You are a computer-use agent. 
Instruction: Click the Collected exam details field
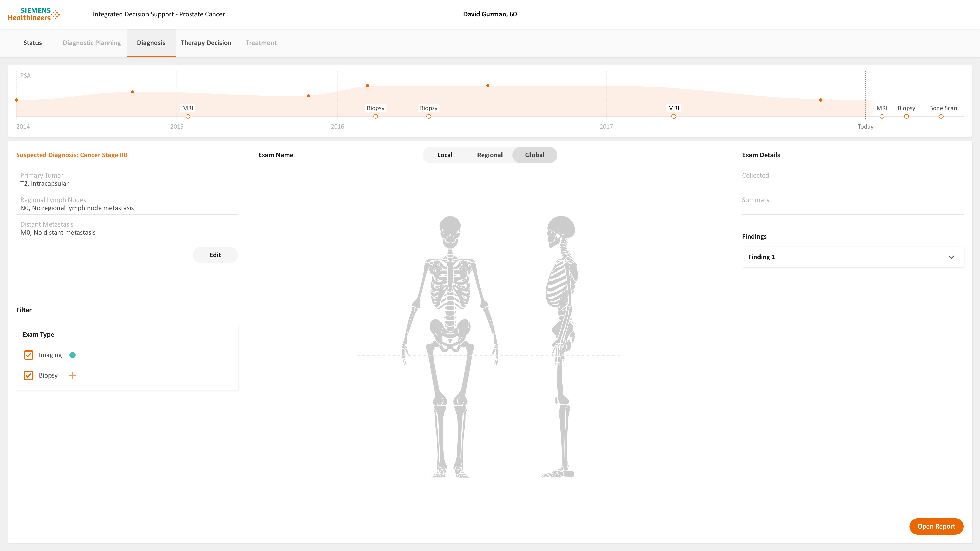coord(853,180)
